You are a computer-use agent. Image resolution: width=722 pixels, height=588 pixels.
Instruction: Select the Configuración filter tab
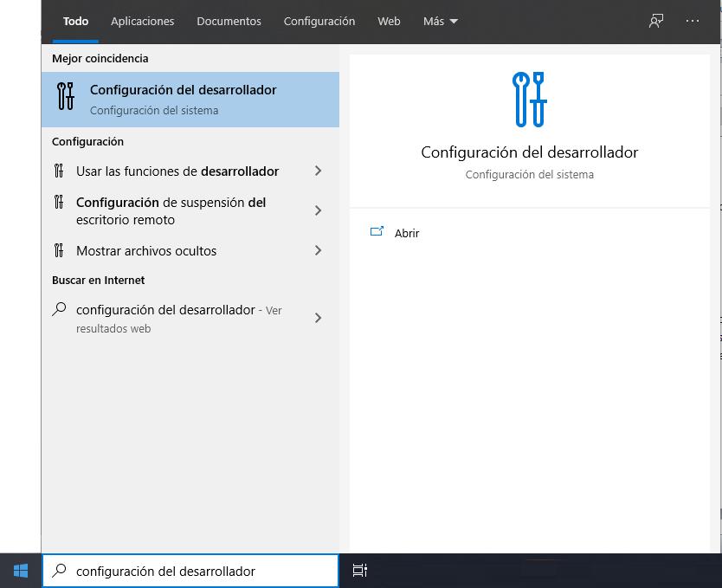click(319, 21)
